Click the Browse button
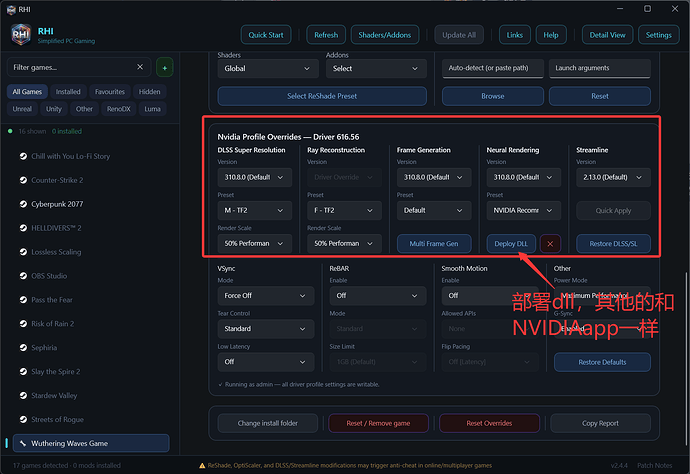The image size is (690, 474). point(493,96)
